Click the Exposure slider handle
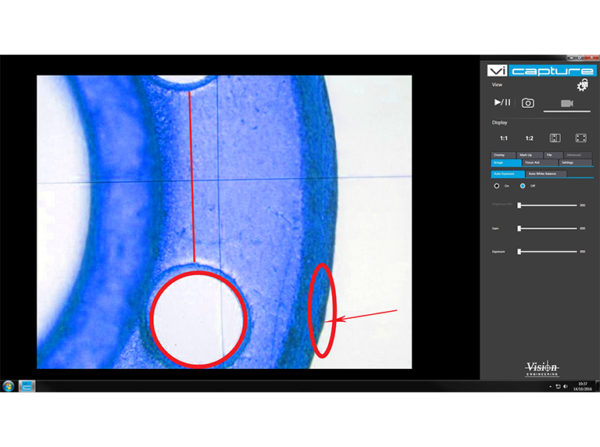This screenshot has height=447, width=600. coord(519,251)
